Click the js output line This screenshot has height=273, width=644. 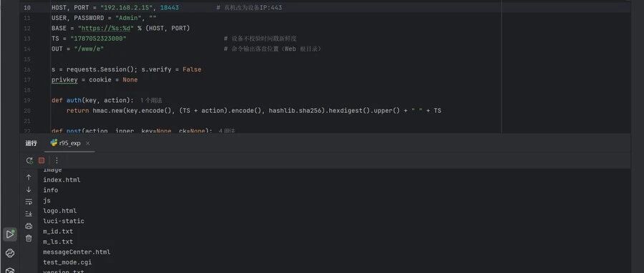(x=47, y=200)
